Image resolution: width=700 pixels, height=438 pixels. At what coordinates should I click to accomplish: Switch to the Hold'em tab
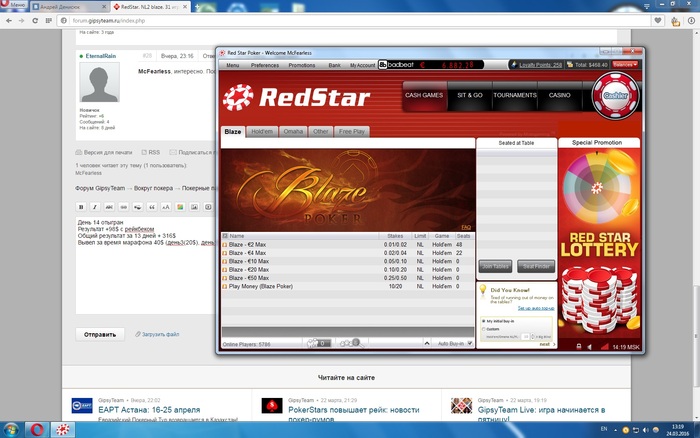click(x=262, y=132)
